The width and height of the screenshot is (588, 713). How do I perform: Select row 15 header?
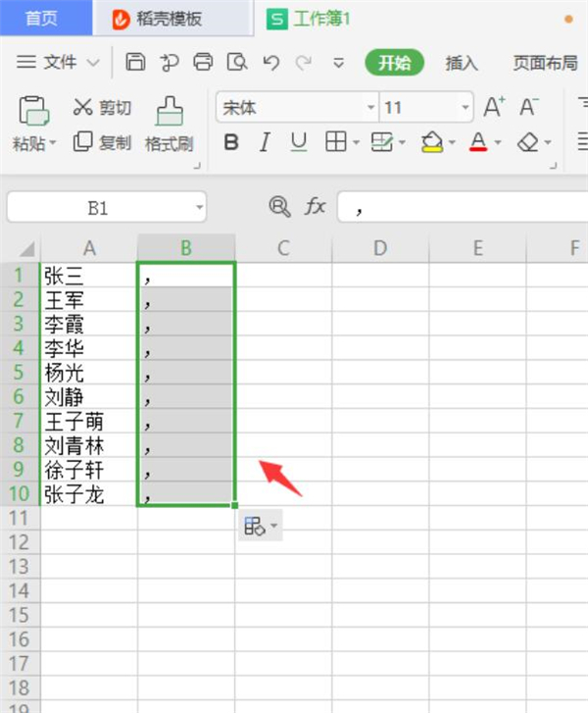click(20, 615)
